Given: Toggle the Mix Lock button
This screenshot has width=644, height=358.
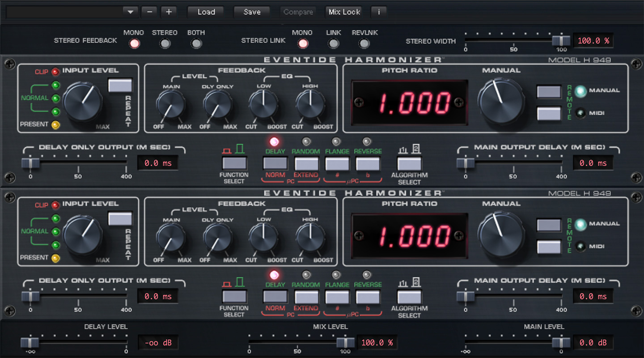Looking at the screenshot, I should coord(344,12).
